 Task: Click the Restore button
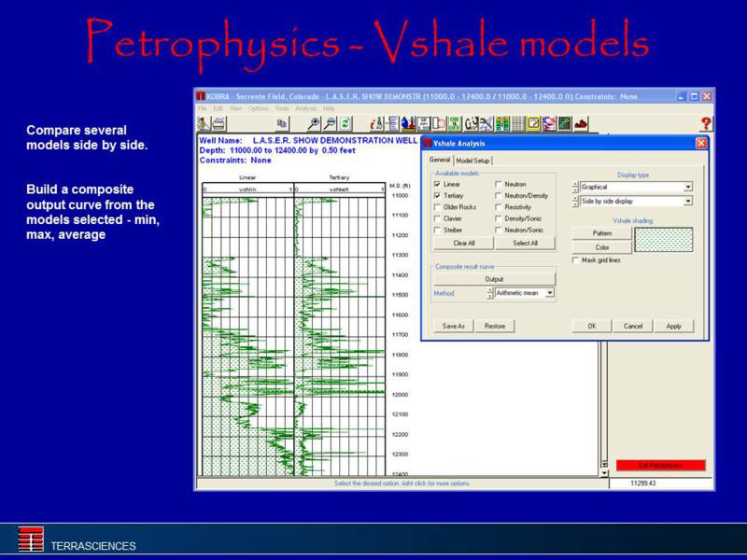(x=495, y=326)
